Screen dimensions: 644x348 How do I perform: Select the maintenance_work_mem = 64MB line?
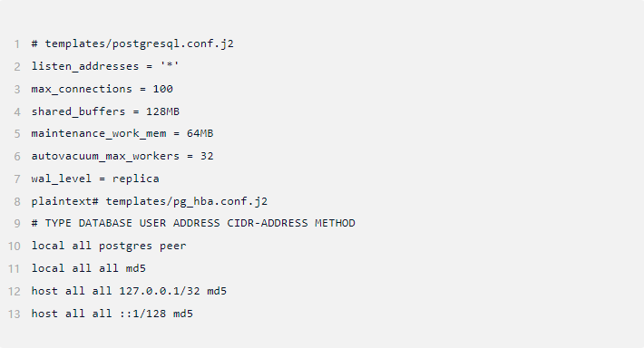pos(122,134)
